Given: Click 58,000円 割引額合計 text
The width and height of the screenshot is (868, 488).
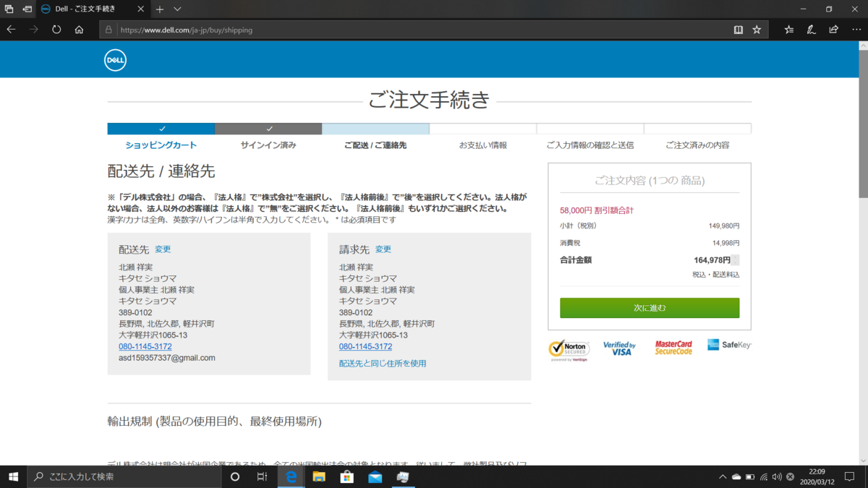Looking at the screenshot, I should (x=597, y=210).
